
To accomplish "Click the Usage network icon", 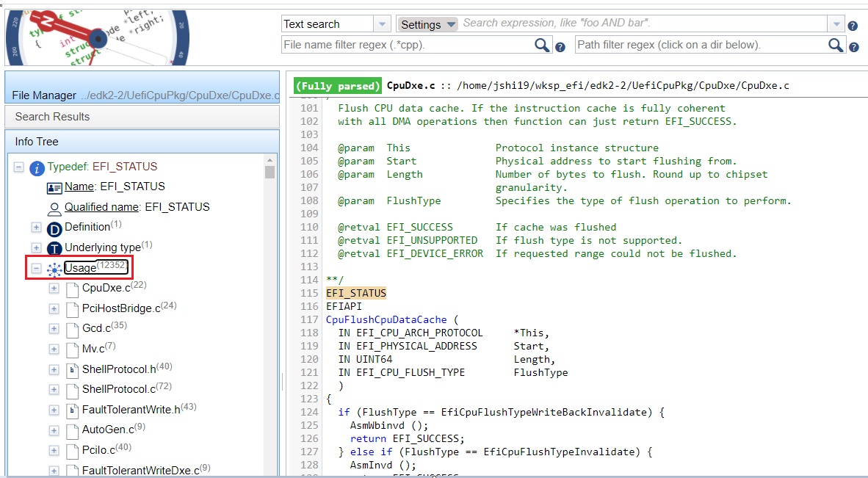I will click(x=54, y=269).
